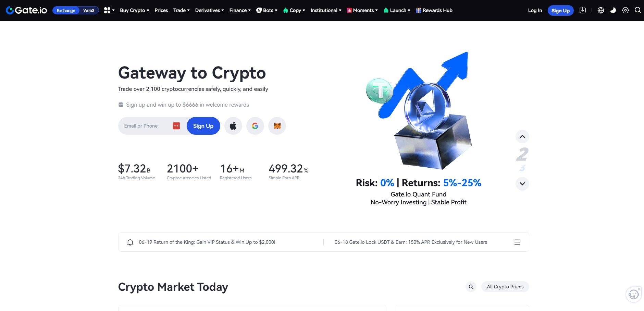Open the language selection globe icon
This screenshot has width=644, height=311.
click(600, 10)
